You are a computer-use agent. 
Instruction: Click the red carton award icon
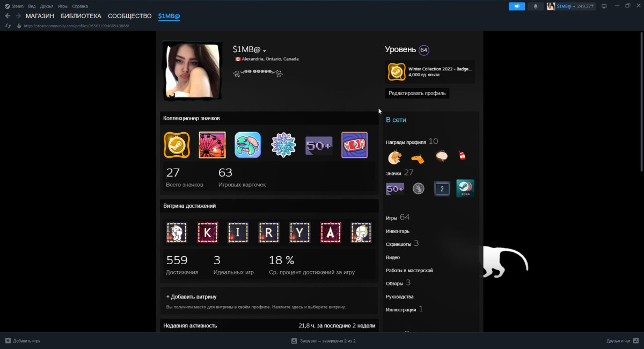click(x=462, y=156)
